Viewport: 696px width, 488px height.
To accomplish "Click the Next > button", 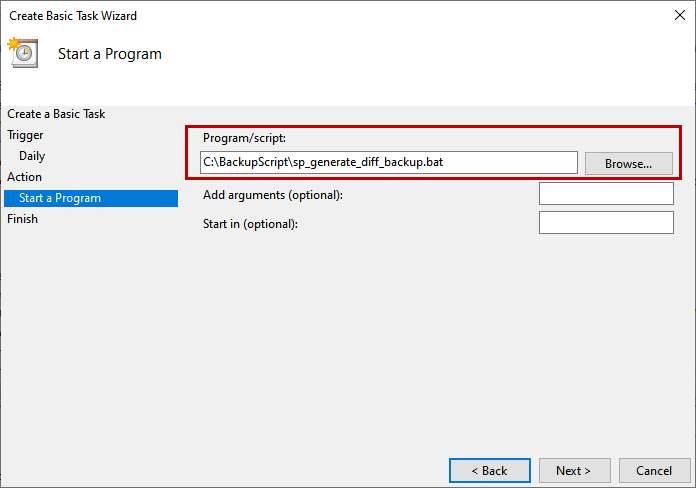I will [x=574, y=470].
